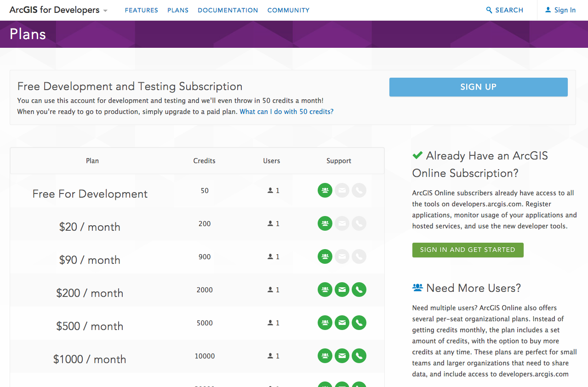This screenshot has width=588, height=387.
Task: Click community support icon in Free For Development row
Action: (x=325, y=190)
